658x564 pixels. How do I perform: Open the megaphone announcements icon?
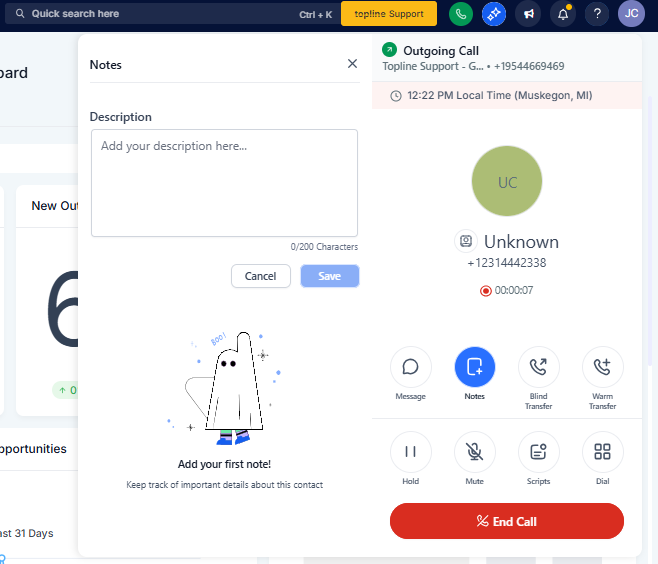tap(528, 14)
